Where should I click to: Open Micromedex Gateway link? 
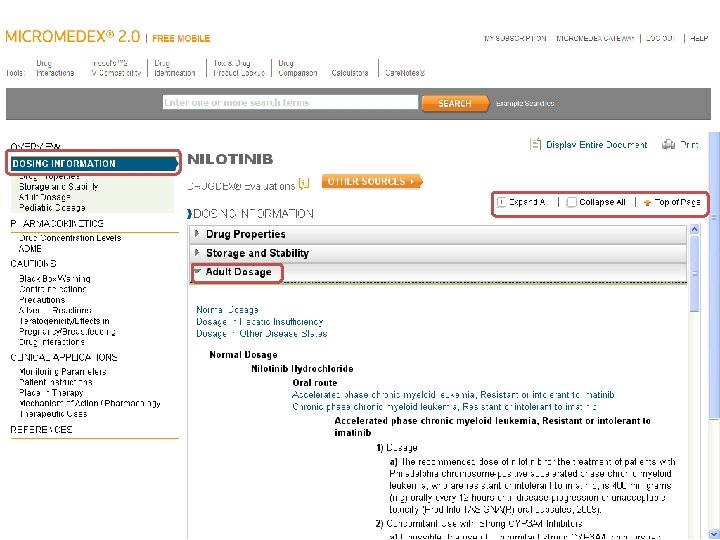[x=595, y=38]
